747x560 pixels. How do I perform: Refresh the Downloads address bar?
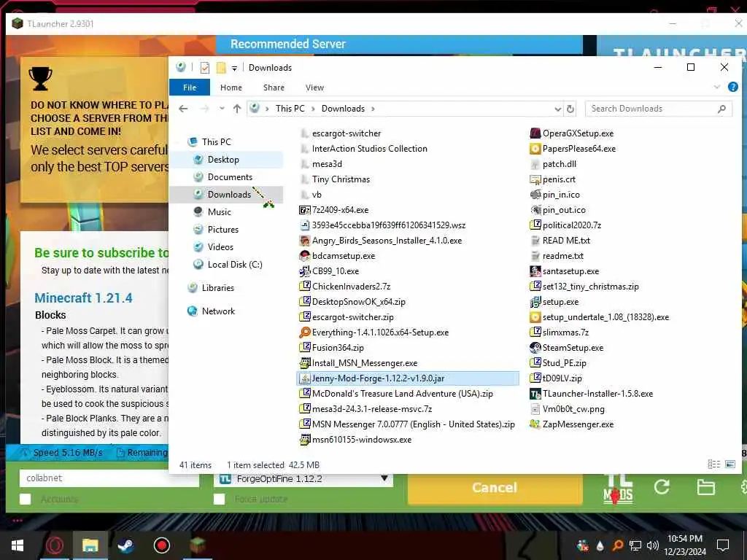pyautogui.click(x=570, y=109)
